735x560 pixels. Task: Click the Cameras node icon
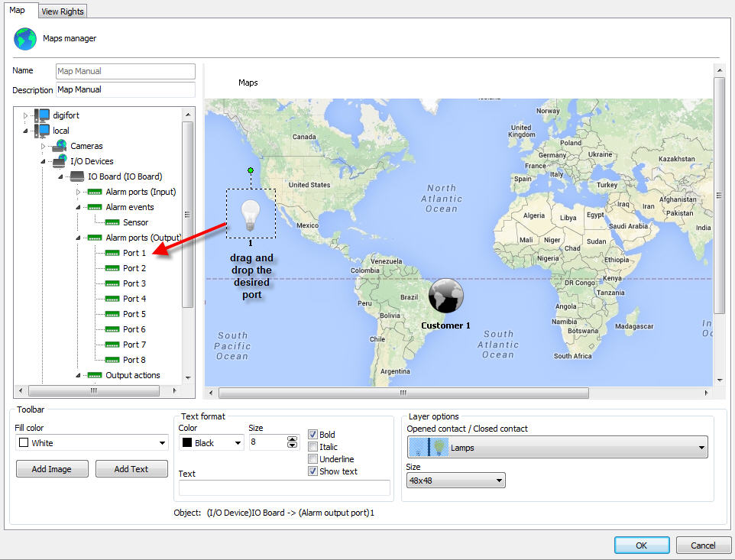[60, 146]
